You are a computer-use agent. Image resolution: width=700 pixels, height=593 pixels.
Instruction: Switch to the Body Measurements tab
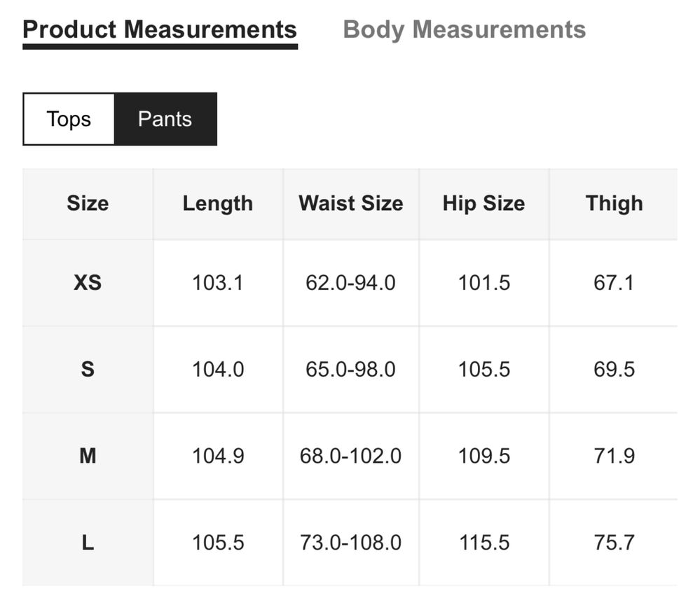(x=465, y=30)
